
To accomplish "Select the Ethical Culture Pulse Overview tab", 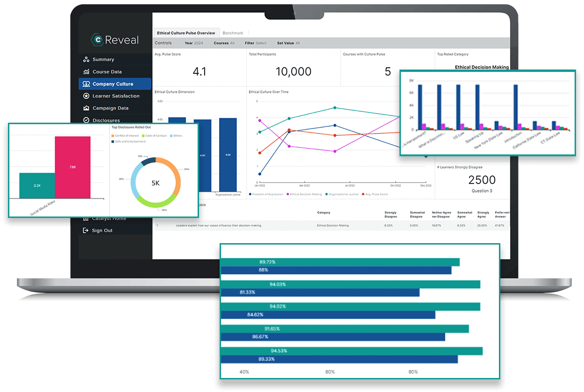I will point(186,33).
